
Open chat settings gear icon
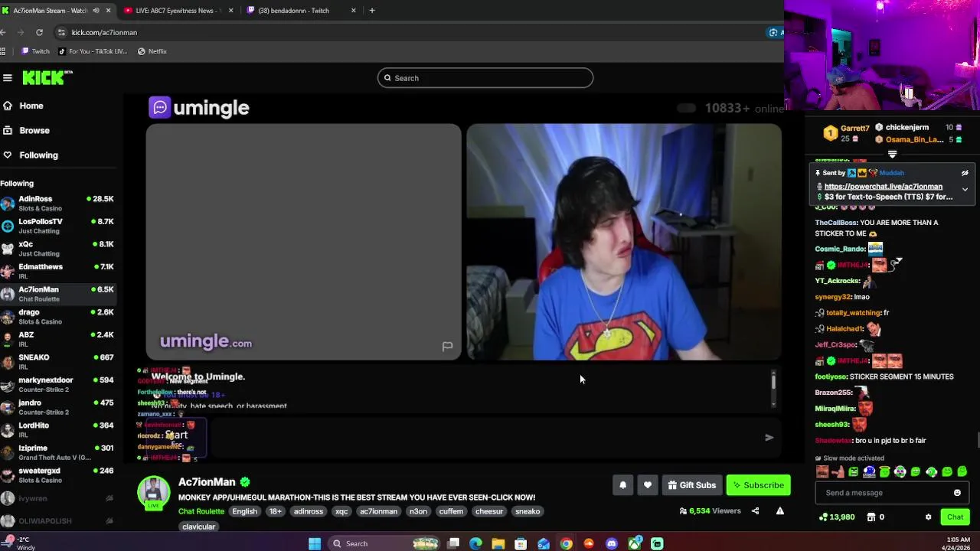tap(929, 517)
